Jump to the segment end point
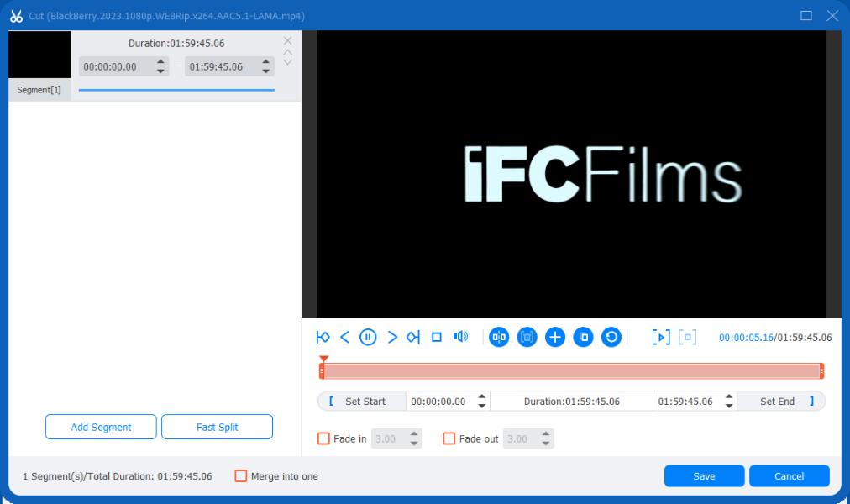Image resolution: width=850 pixels, height=504 pixels. coord(413,337)
